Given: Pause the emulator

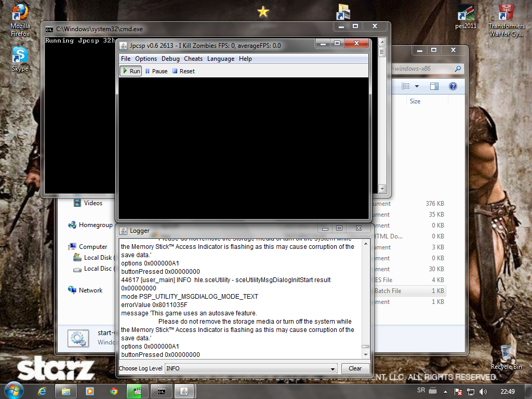Looking at the screenshot, I should 156,71.
